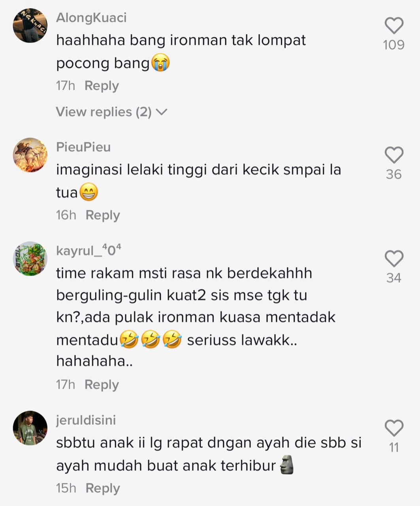Tap the heart on PieuPieu's comment
Image resolution: width=420 pixels, height=506 pixels.
394,155
